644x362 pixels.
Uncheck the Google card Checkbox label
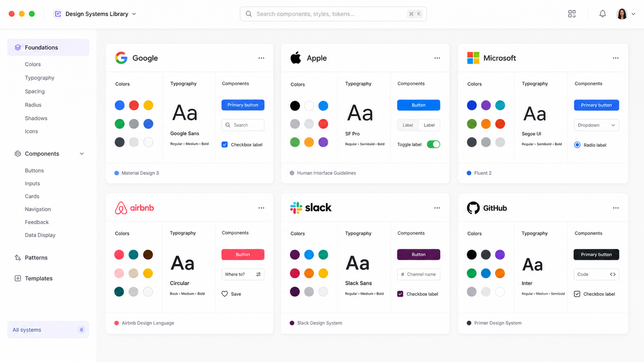225,145
